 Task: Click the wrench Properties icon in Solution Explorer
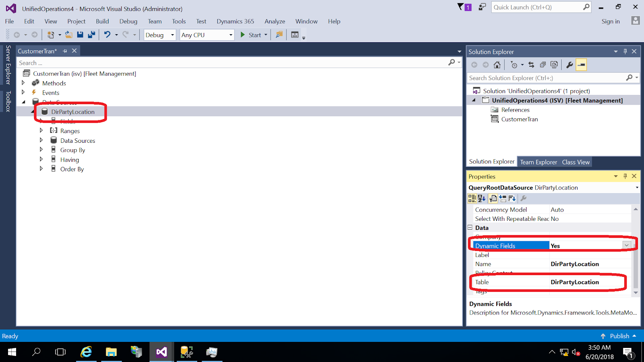[570, 65]
